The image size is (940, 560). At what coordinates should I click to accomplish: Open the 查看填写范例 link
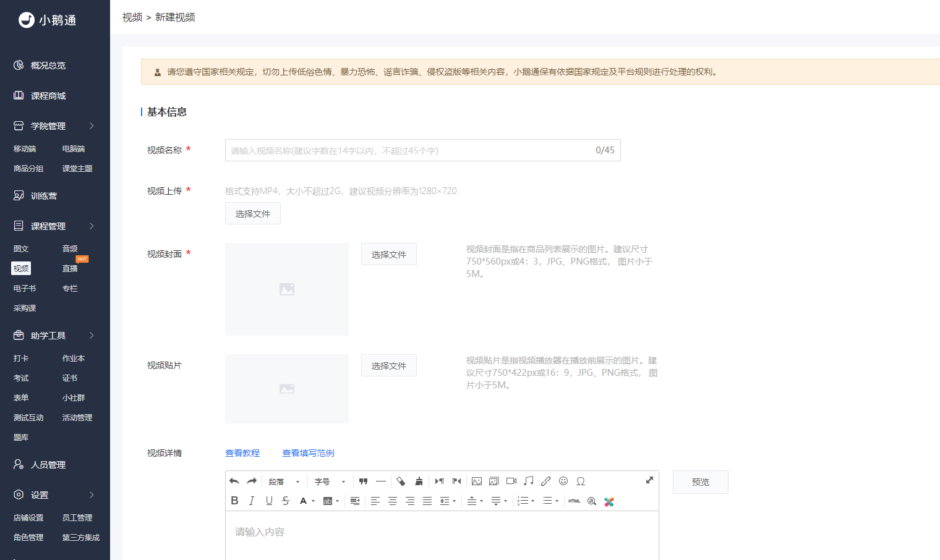pyautogui.click(x=308, y=453)
